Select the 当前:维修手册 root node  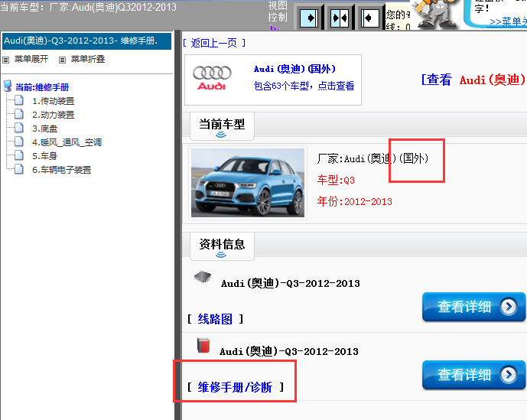click(42, 87)
